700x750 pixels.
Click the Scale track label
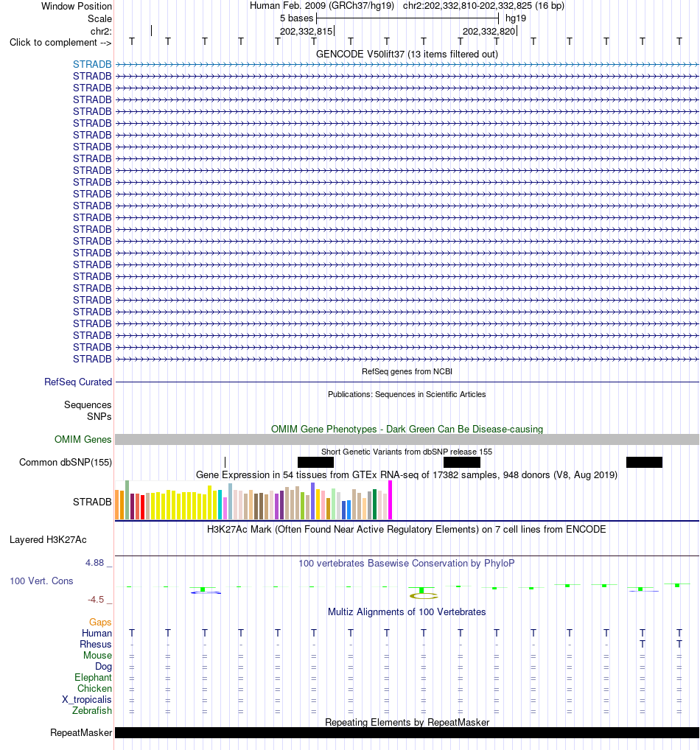coord(99,18)
